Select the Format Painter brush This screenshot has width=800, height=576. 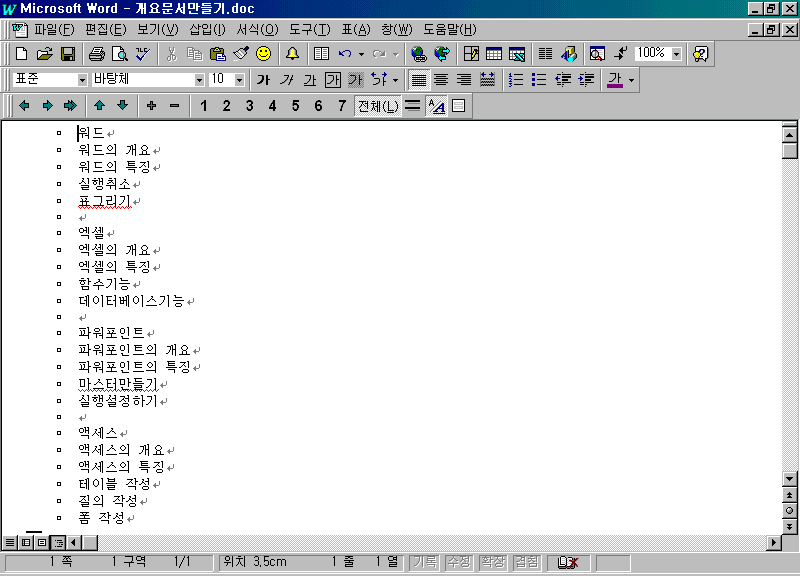[241, 54]
